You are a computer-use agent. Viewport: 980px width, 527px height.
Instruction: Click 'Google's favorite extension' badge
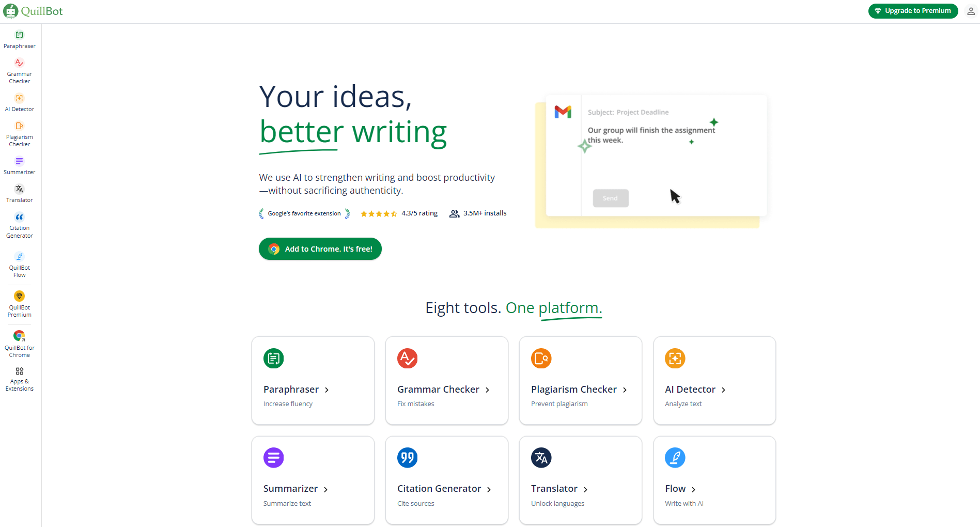point(304,213)
